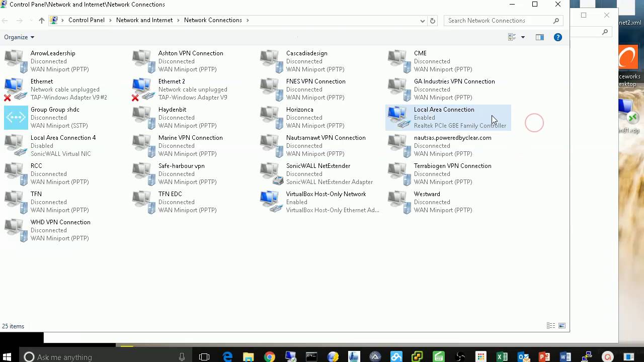
Task: Select Marine VPN Connection icon
Action: (144, 146)
